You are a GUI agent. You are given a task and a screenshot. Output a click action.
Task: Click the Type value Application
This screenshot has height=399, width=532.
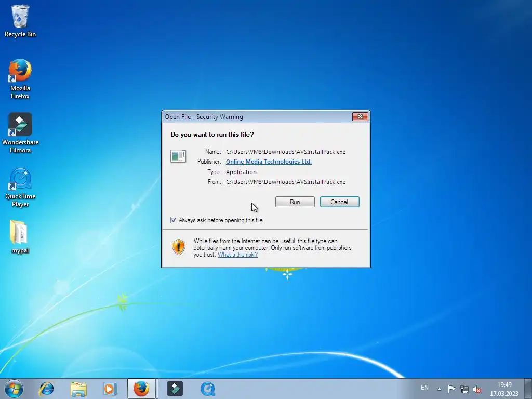coord(241,172)
